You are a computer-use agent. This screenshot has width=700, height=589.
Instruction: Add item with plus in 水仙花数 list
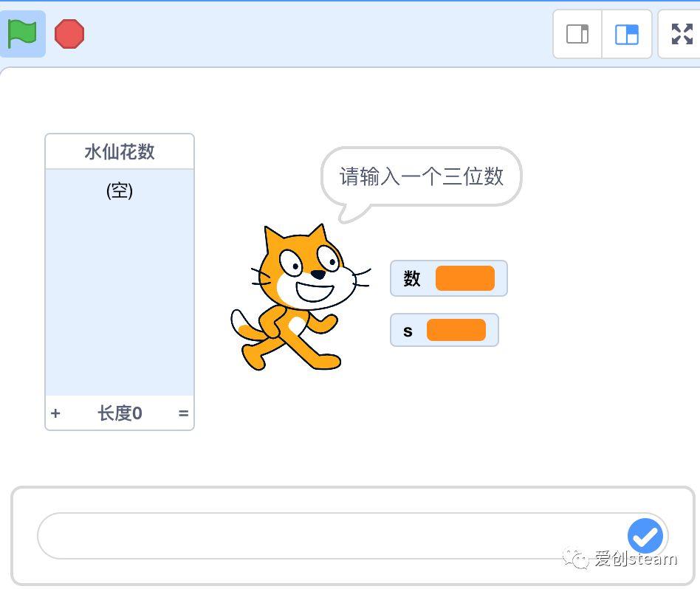coord(55,413)
